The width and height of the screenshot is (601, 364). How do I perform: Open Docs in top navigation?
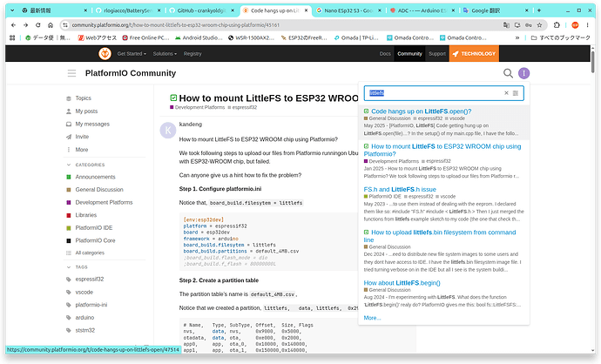pyautogui.click(x=385, y=54)
